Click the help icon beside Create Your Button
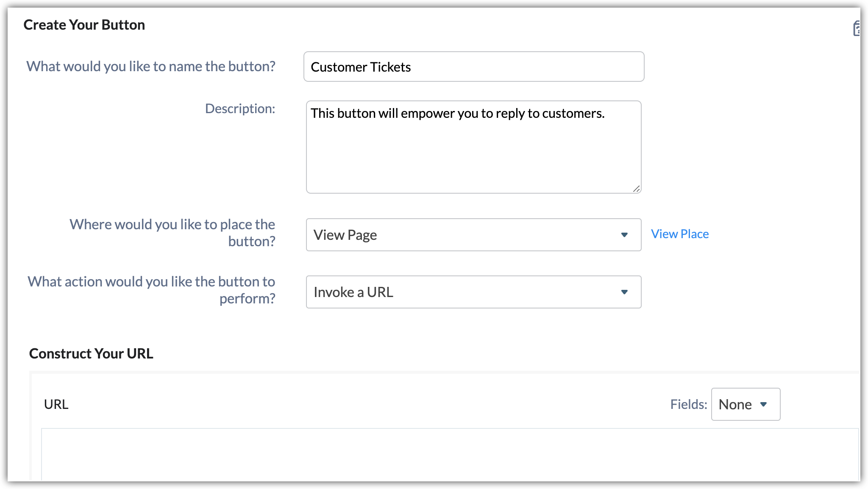 coord(856,29)
